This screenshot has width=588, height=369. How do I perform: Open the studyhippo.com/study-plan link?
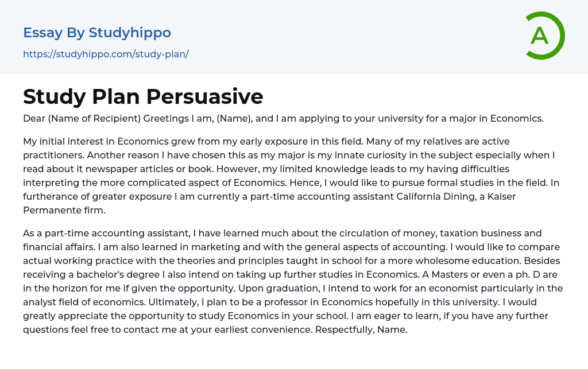106,55
